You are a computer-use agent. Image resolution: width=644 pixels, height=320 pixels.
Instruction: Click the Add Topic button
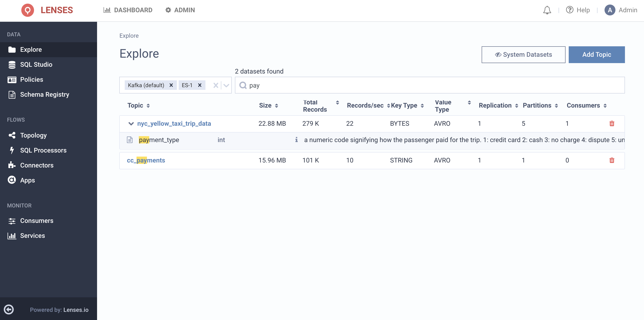click(x=596, y=54)
